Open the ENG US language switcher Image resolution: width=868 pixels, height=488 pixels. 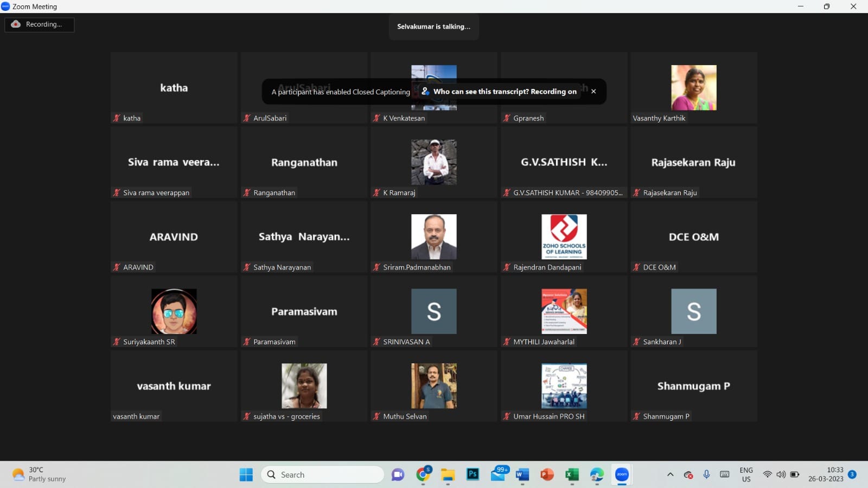pos(746,474)
